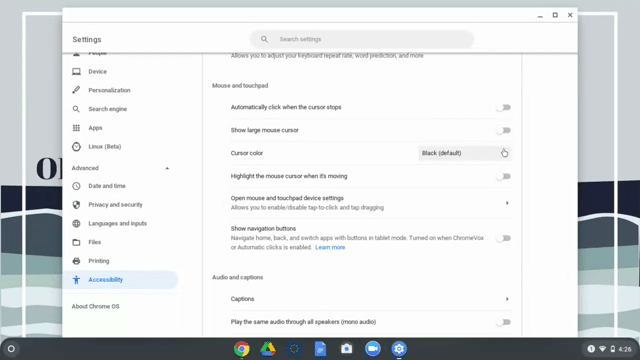This screenshot has height=360, width=640.
Task: Select Search engine in sidebar
Action: 108,109
